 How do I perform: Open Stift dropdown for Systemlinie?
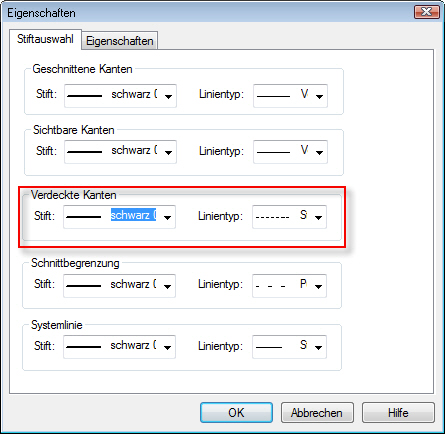click(x=119, y=347)
